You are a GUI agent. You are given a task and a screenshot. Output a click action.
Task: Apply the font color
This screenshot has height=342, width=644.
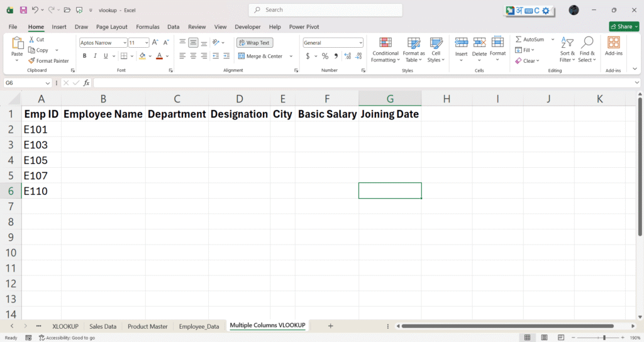pos(159,56)
